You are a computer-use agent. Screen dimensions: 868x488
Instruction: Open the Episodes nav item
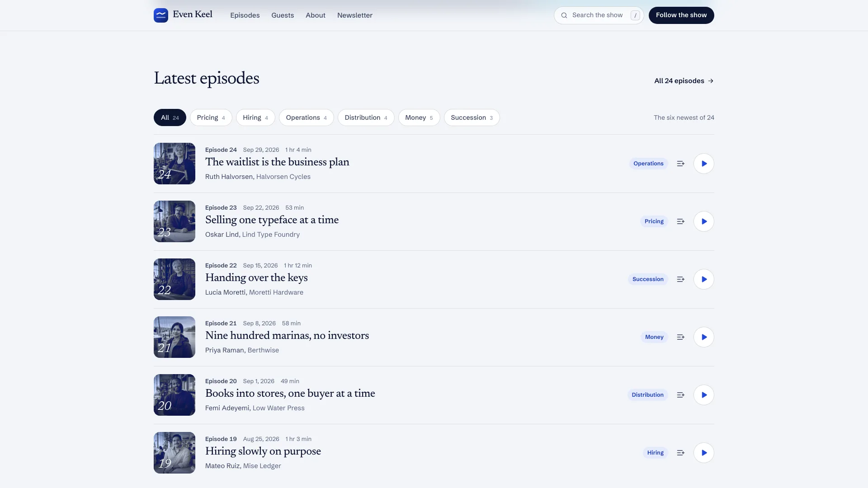point(245,15)
